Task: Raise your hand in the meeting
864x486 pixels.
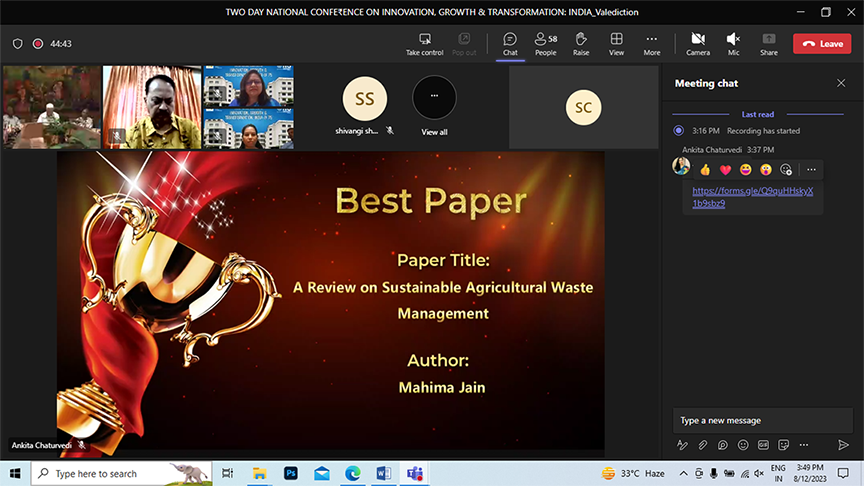Action: (581, 43)
